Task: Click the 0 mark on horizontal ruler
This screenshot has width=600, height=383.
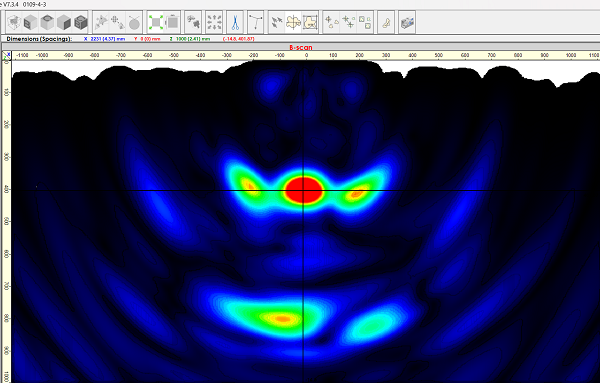Action: click(x=306, y=55)
